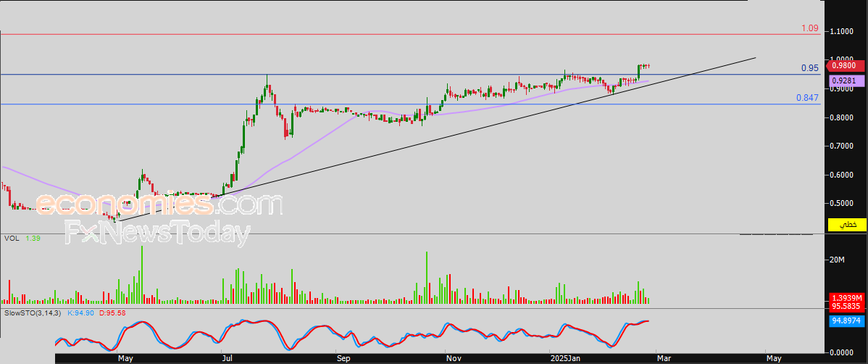This screenshot has width=868, height=364.
Task: Select the yellow Arabic scale-type label
Action: pos(846,225)
